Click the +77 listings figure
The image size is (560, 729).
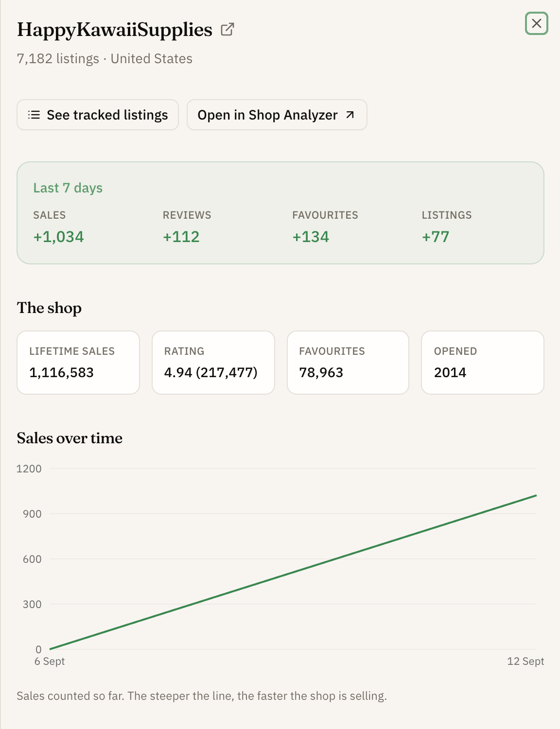(x=436, y=237)
